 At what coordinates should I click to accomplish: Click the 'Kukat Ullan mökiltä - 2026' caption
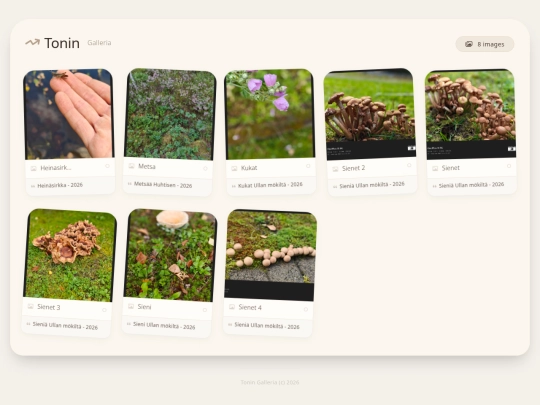tap(270, 185)
